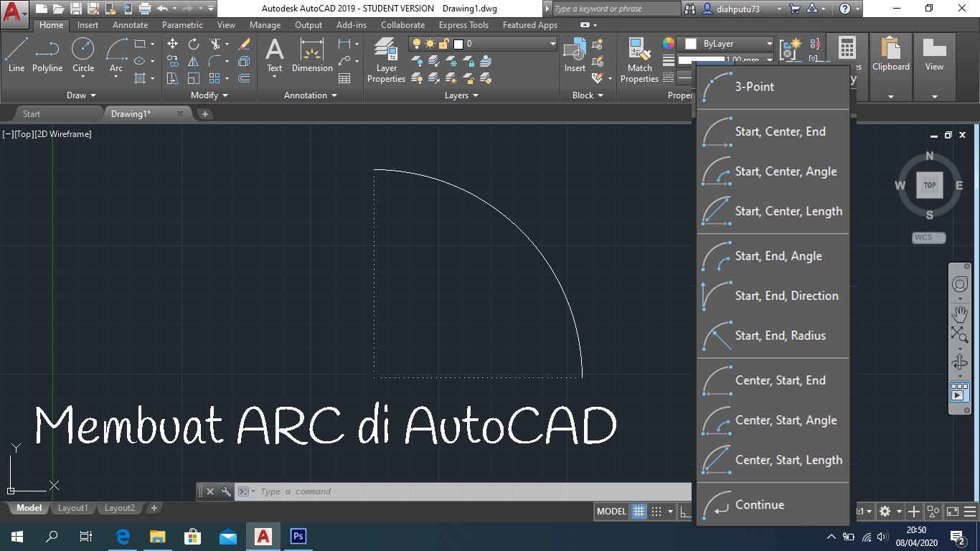Image resolution: width=980 pixels, height=551 pixels.
Task: Select the Trim scissors tool
Action: coord(215,44)
